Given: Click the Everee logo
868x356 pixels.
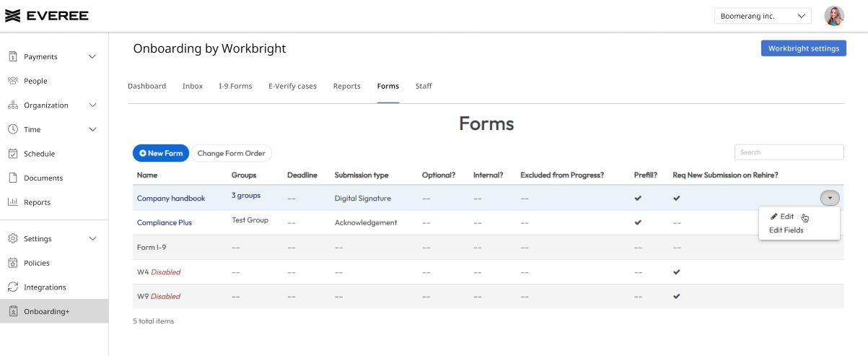Looking at the screenshot, I should click(46, 16).
